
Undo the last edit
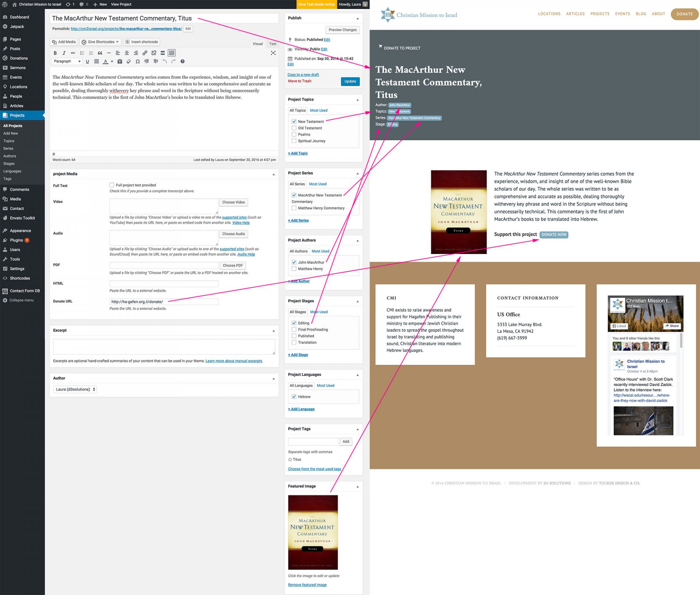164,62
